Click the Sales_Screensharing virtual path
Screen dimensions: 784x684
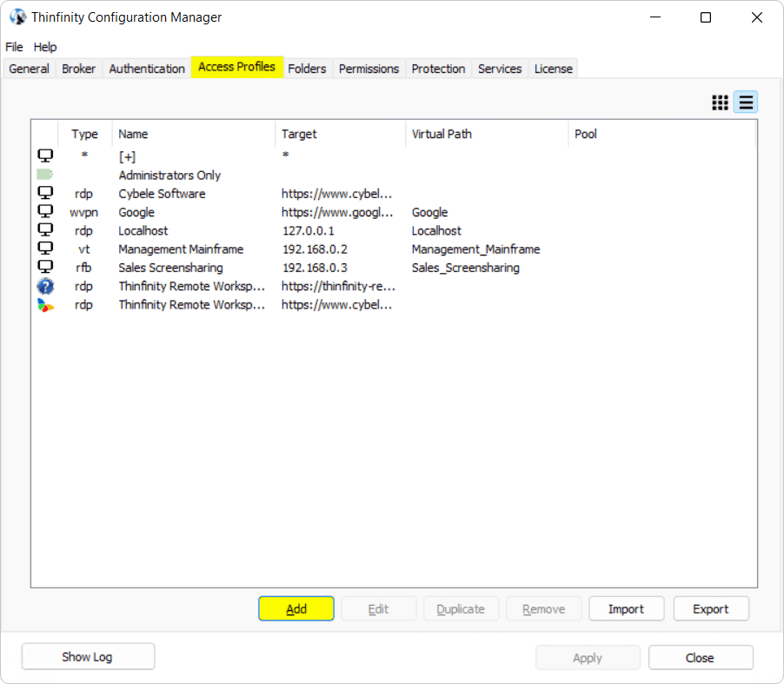[x=466, y=268]
